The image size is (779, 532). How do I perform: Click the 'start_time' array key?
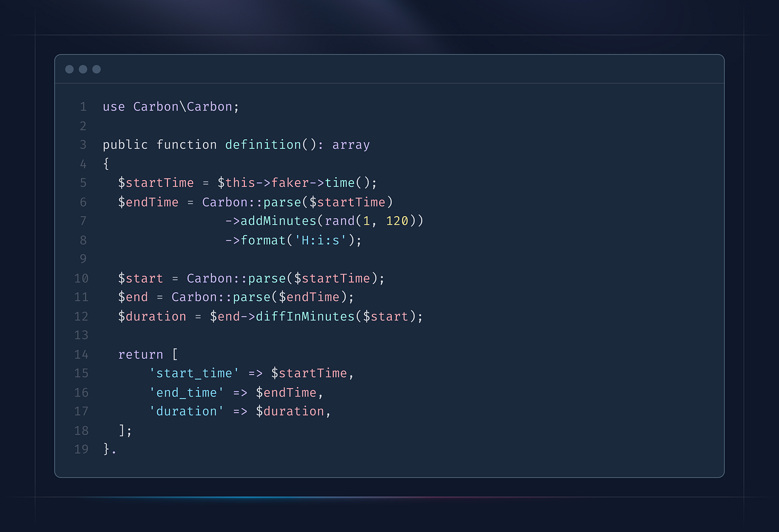tap(193, 373)
